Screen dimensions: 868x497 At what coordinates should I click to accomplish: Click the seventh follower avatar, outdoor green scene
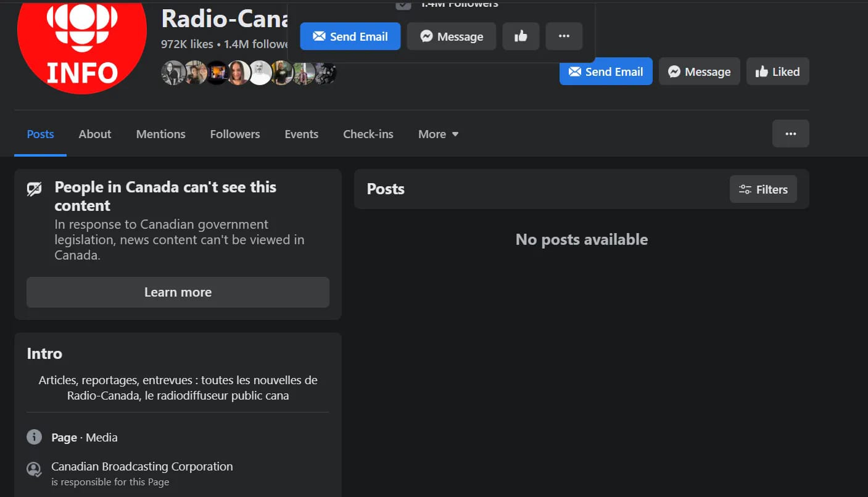point(303,73)
